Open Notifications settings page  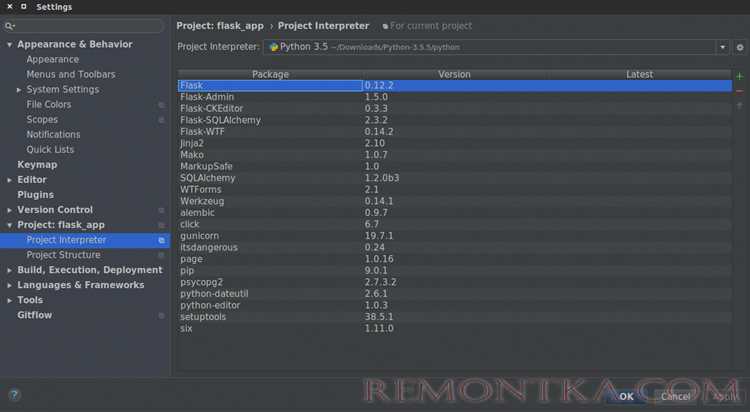tap(53, 135)
